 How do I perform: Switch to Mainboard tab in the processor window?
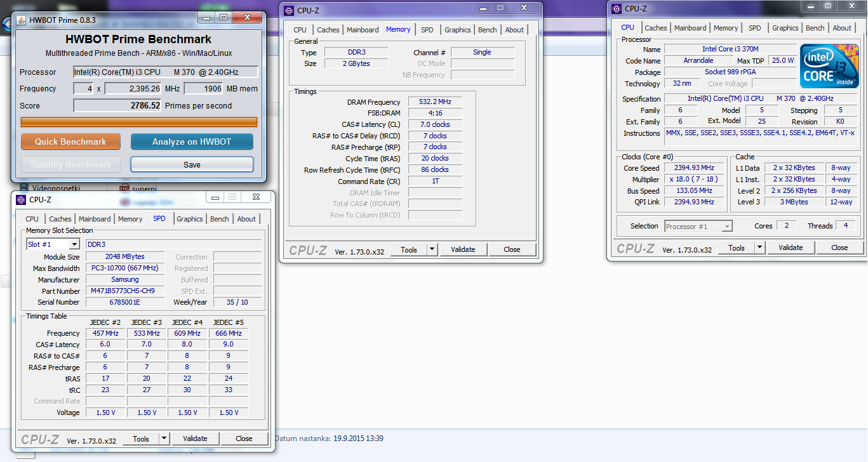click(x=690, y=28)
